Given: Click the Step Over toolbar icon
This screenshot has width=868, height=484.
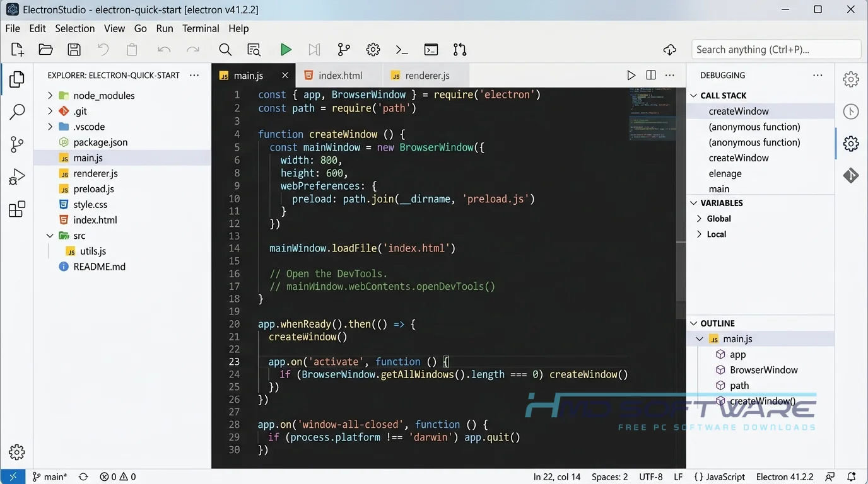Looking at the screenshot, I should point(314,50).
